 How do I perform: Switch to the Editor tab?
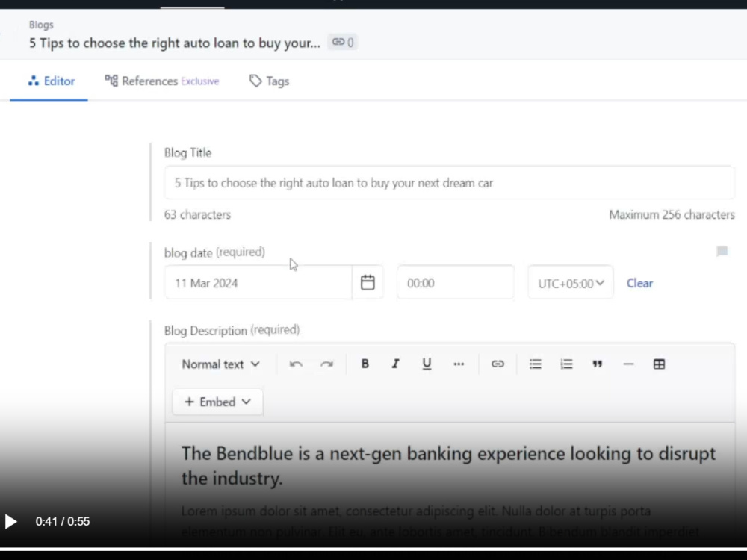click(x=52, y=81)
